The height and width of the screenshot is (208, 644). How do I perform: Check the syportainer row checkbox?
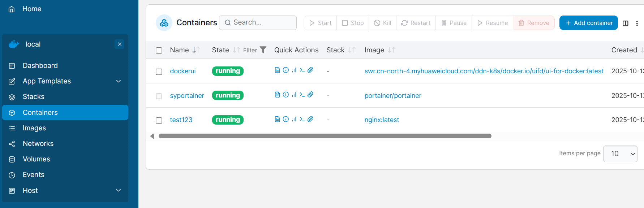[159, 96]
